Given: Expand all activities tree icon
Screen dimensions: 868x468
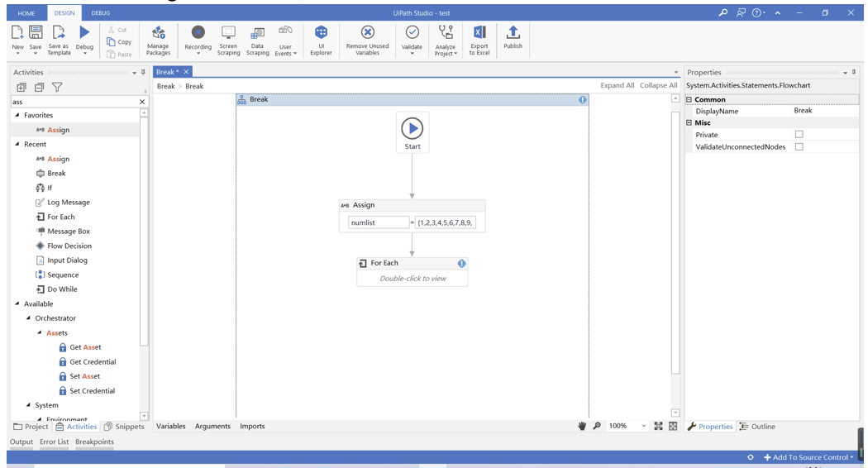Looking at the screenshot, I should pos(21,87).
